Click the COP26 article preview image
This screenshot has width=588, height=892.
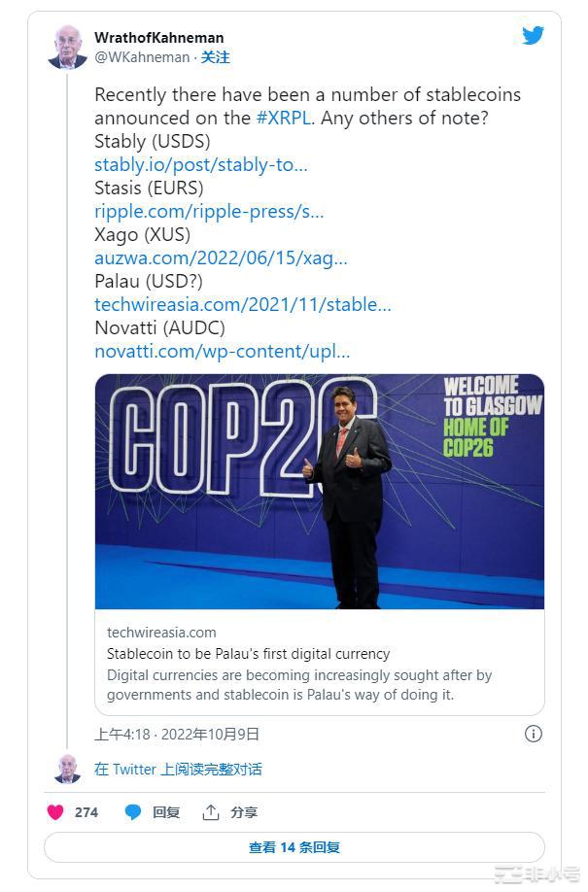point(319,491)
